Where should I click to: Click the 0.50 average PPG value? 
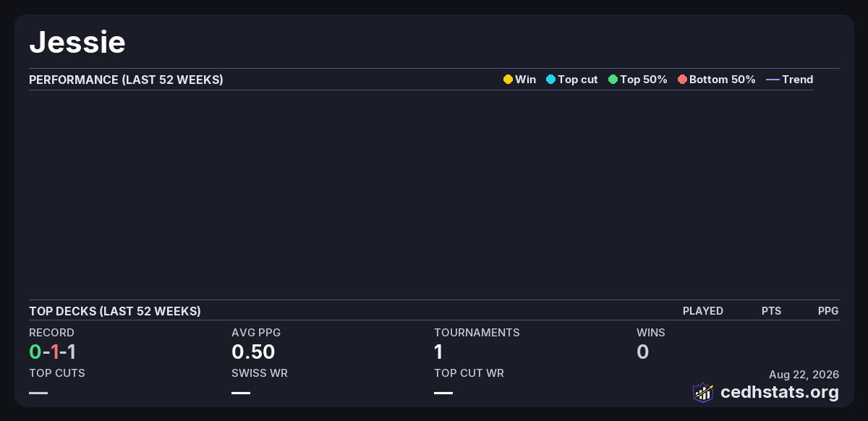pyautogui.click(x=253, y=352)
